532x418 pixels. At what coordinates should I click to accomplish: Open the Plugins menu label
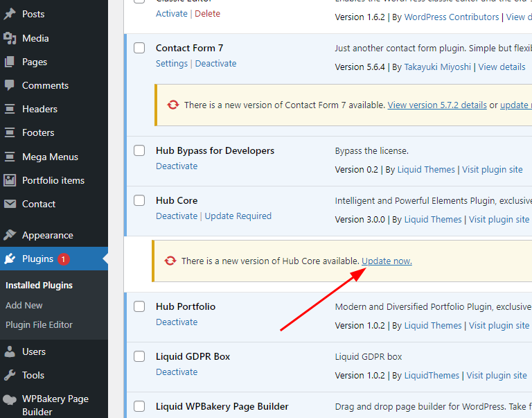37,259
